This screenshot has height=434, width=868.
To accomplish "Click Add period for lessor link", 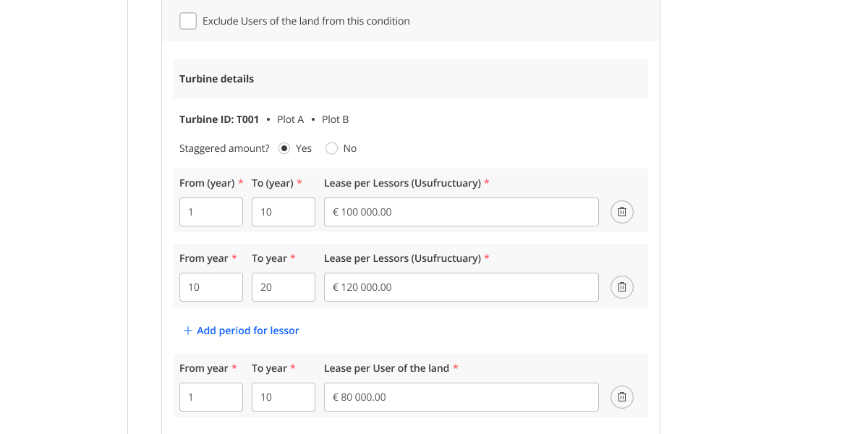I will point(241,331).
